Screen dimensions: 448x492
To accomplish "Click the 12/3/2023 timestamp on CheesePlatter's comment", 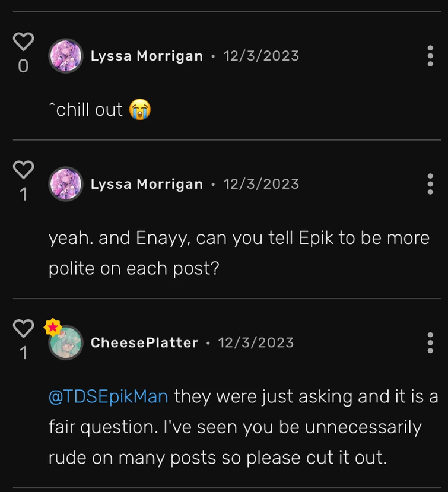I will pos(256,342).
